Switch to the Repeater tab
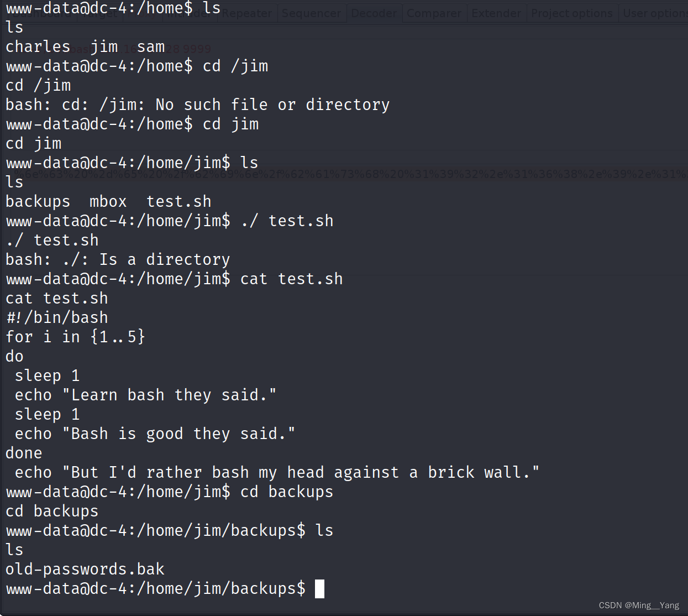 tap(246, 13)
